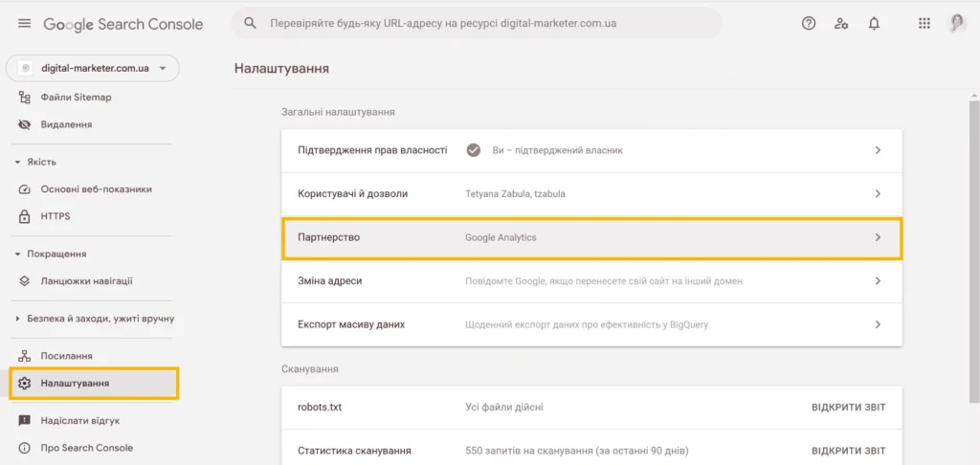Click the Про Search Console info icon

tap(24, 448)
